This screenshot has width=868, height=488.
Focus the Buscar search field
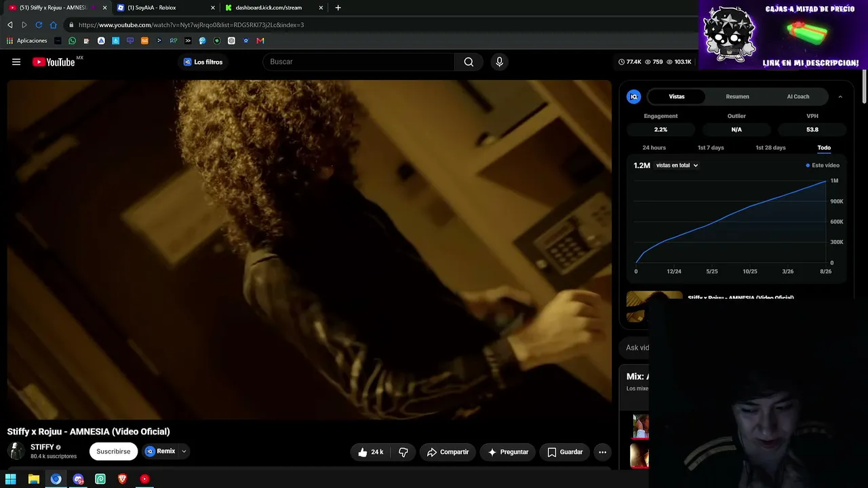[359, 62]
